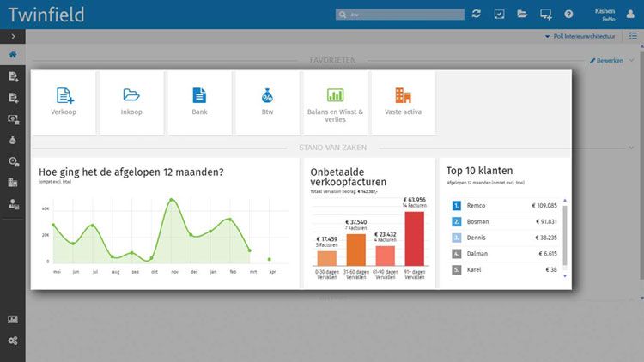This screenshot has width=644, height=362.
Task: Open the clock-with-coins sidebar icon
Action: 13,162
